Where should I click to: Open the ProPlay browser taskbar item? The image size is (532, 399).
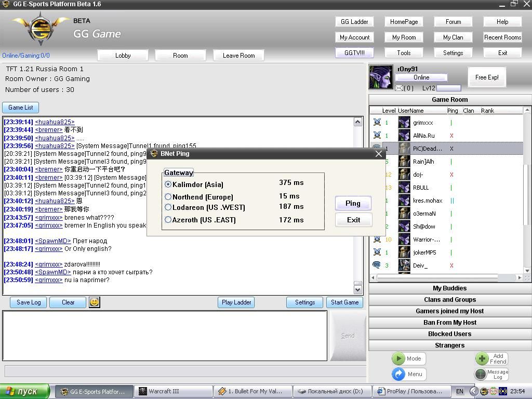[411, 391]
